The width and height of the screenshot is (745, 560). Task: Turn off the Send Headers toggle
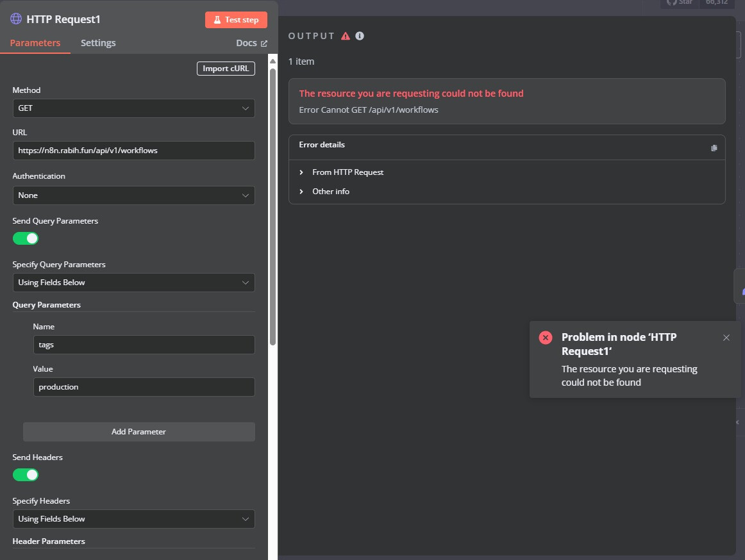pos(26,475)
